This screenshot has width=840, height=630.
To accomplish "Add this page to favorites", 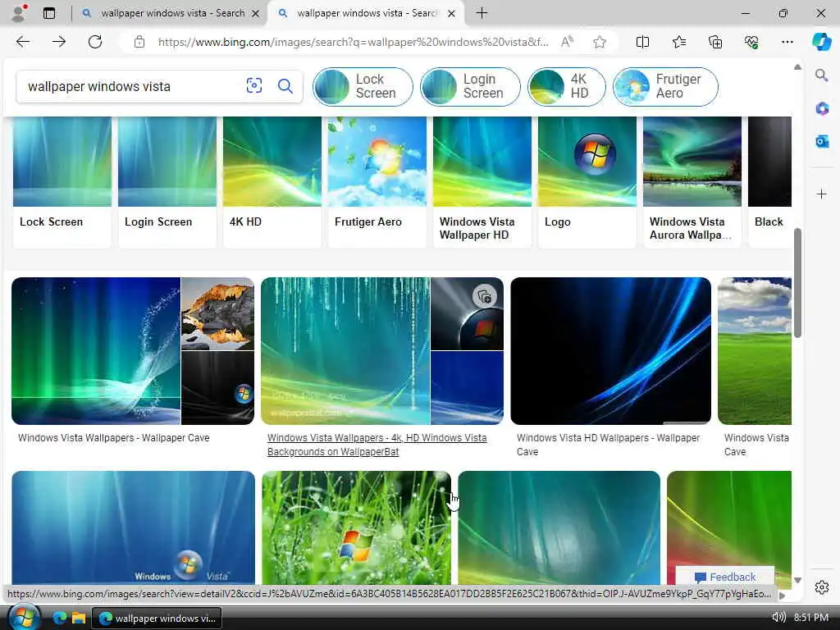I will point(600,42).
